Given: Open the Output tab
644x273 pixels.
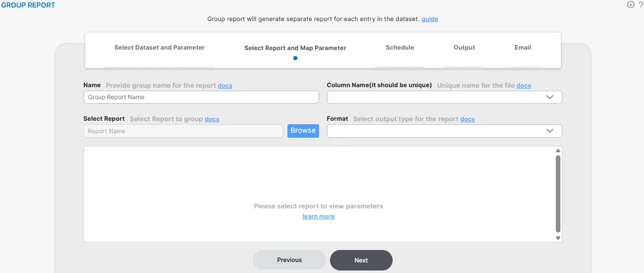Looking at the screenshot, I should pyautogui.click(x=464, y=48).
